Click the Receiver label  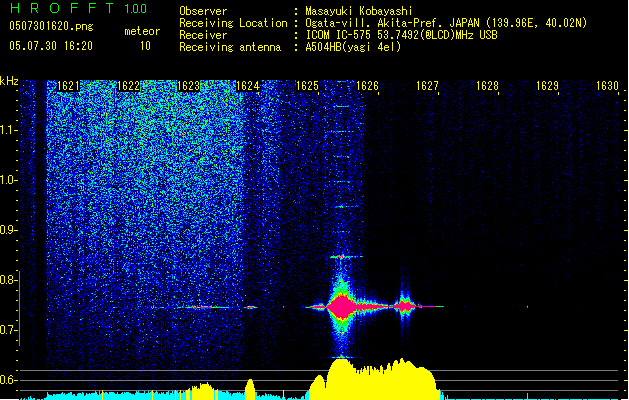click(203, 35)
